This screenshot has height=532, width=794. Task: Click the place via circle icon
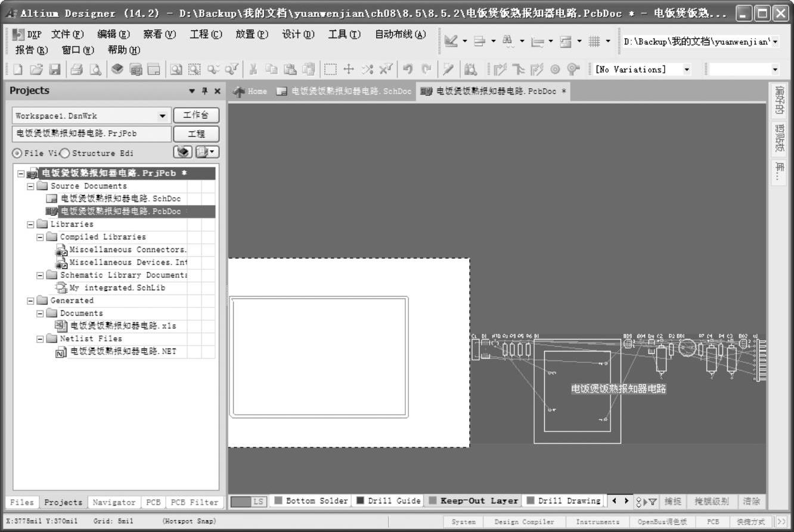555,70
